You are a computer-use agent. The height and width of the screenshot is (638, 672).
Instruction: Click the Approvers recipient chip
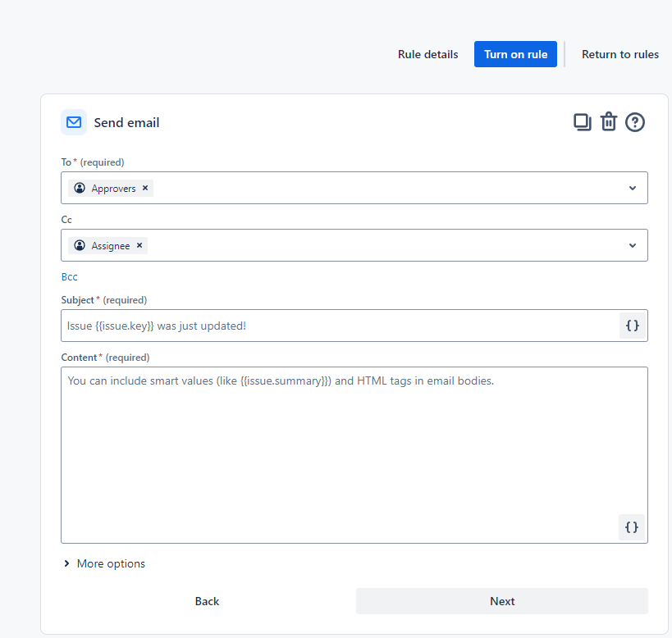tap(111, 188)
